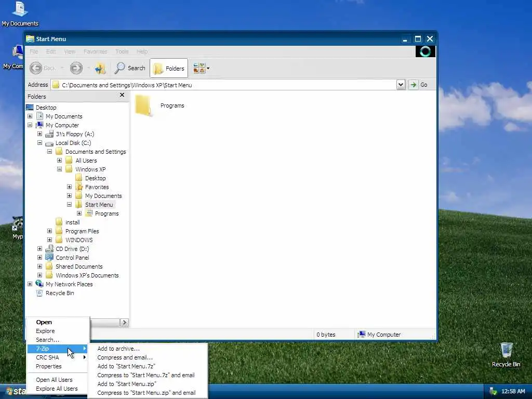532x399 pixels.
Task: Expand Program Files tree node
Action: 49,231
